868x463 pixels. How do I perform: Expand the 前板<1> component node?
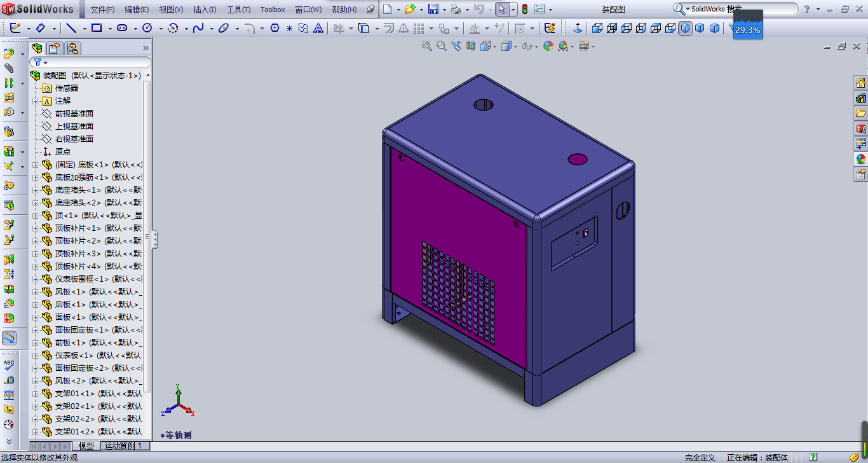36,342
